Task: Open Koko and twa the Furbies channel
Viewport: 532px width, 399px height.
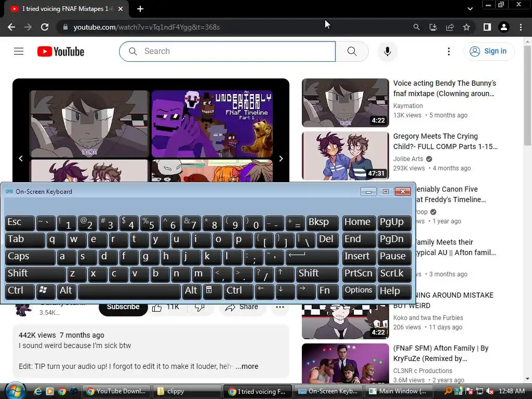Action: coord(428,317)
